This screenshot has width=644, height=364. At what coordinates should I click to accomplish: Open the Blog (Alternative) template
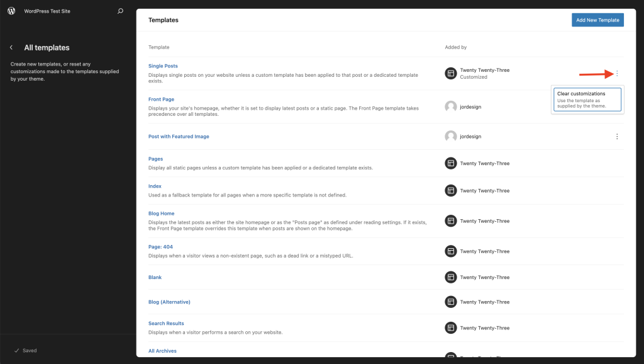pos(169,302)
